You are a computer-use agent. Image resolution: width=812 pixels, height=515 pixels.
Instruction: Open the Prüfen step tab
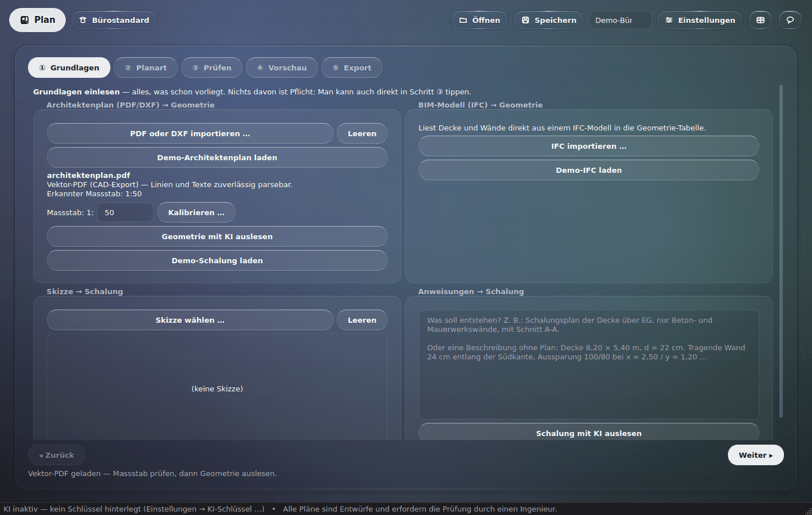pyautogui.click(x=212, y=68)
